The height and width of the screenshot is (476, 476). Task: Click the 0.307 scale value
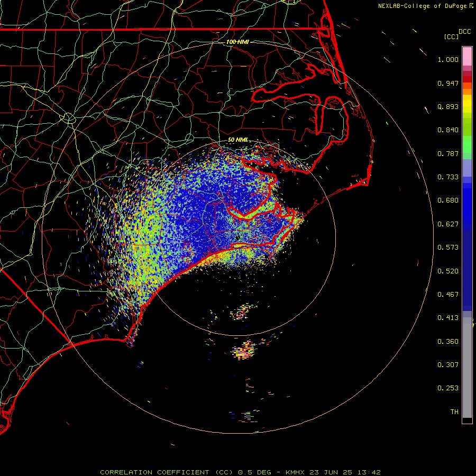click(448, 365)
